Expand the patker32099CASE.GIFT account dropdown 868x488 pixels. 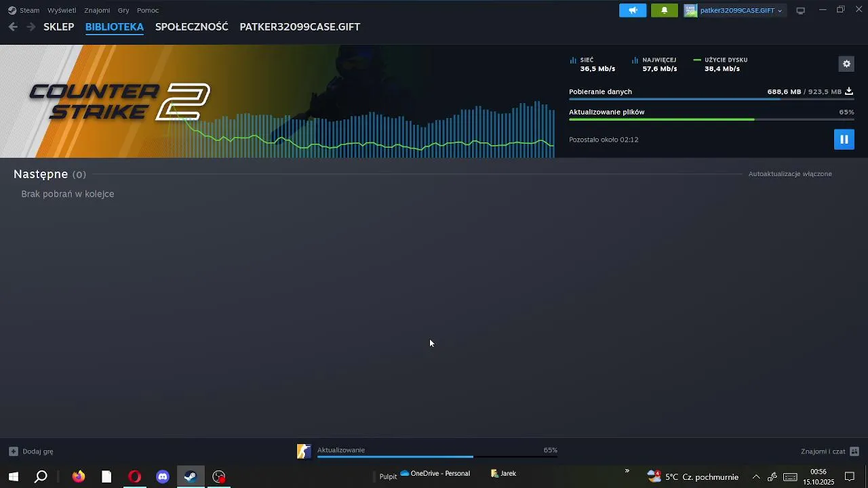(741, 10)
